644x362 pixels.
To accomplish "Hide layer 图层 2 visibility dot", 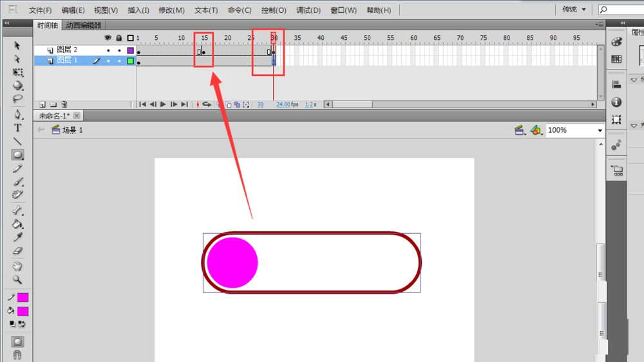I will coord(108,50).
